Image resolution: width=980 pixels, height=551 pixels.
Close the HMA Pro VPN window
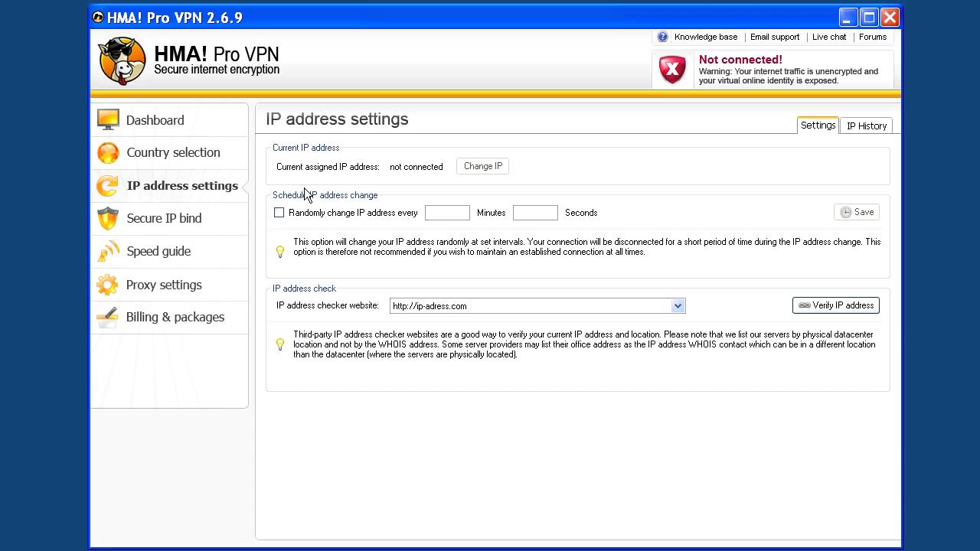pyautogui.click(x=890, y=18)
